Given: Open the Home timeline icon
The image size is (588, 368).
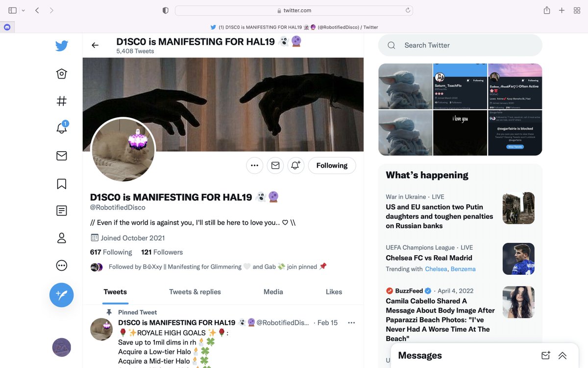Looking at the screenshot, I should coord(61,74).
